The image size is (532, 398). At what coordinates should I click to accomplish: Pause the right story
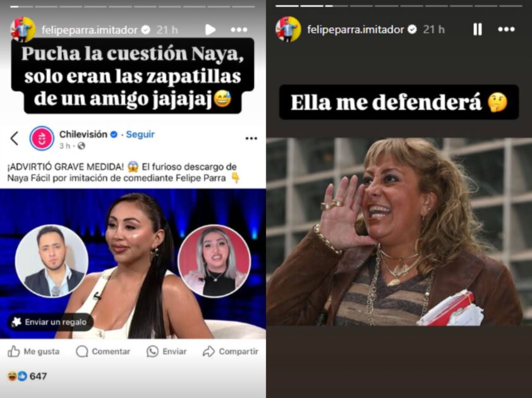tap(478, 30)
